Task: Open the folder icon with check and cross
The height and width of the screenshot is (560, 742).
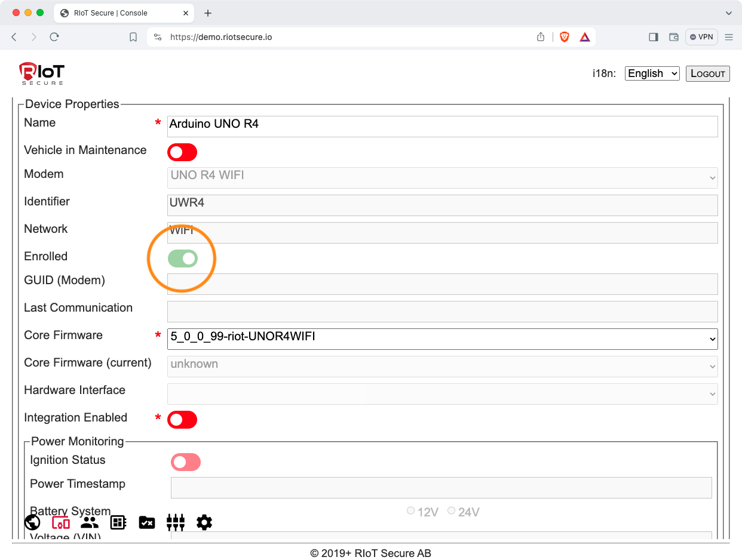Action: (147, 522)
